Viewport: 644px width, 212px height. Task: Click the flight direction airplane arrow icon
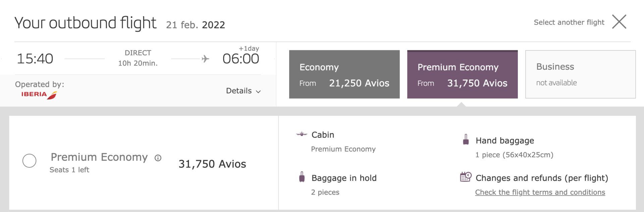pyautogui.click(x=205, y=59)
